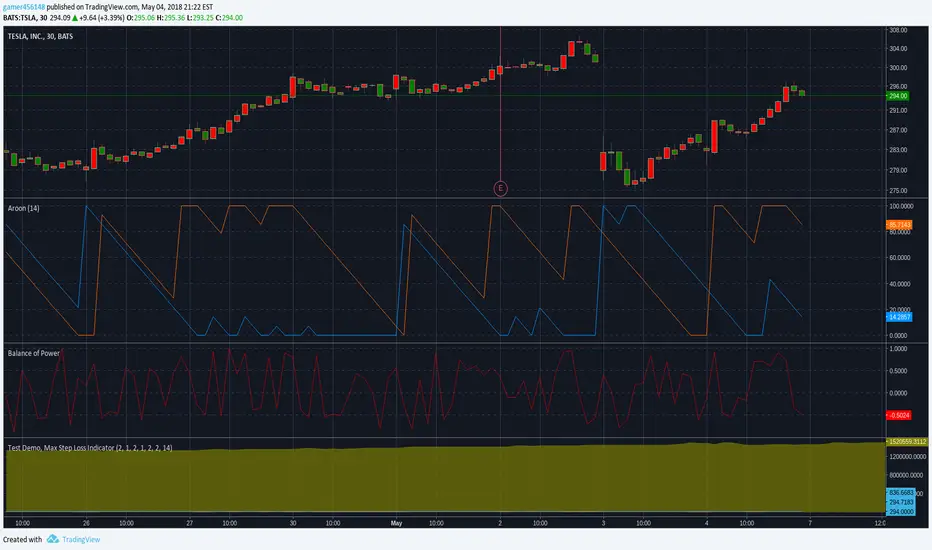Click the blue 14.2857 Aroon value label
The width and height of the screenshot is (932, 550).
899,317
